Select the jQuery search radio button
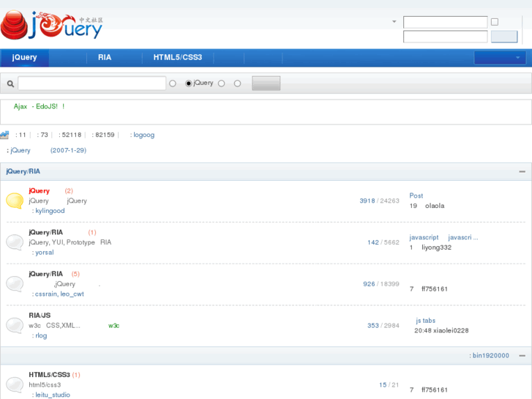 click(x=188, y=83)
